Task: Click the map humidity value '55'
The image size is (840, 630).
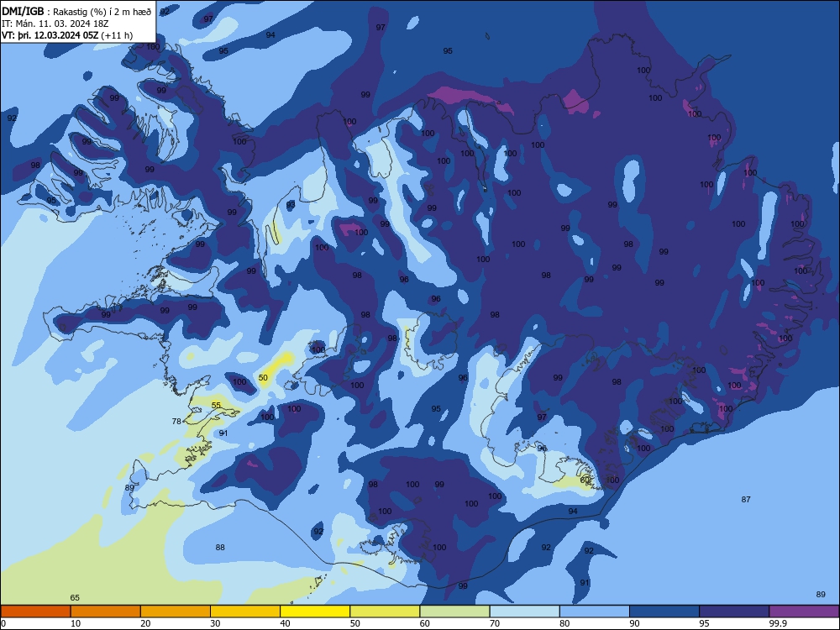Action: tap(216, 406)
